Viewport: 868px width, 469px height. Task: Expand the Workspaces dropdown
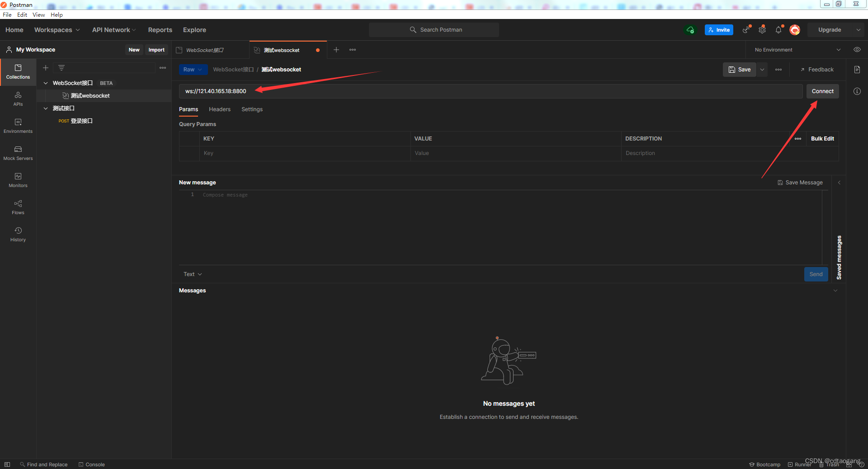pyautogui.click(x=57, y=30)
